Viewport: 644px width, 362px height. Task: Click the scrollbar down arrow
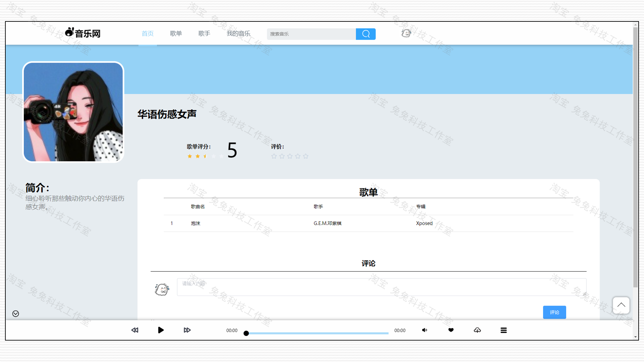636,337
